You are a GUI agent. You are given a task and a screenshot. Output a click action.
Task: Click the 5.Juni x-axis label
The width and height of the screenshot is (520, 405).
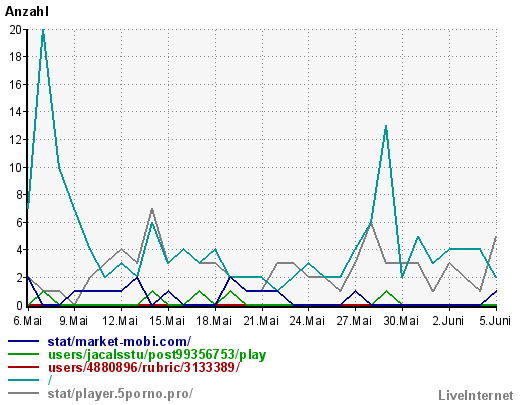coord(495,321)
